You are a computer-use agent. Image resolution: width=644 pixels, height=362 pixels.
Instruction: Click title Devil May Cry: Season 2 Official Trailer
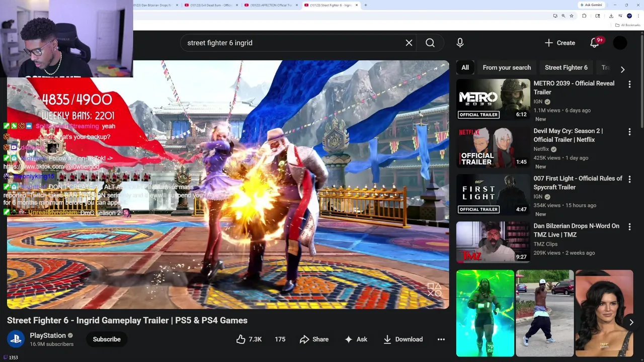tap(568, 135)
